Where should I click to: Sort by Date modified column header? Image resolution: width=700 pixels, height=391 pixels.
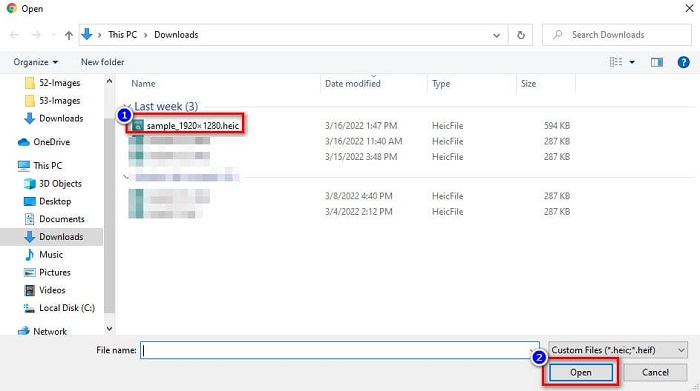353,83
